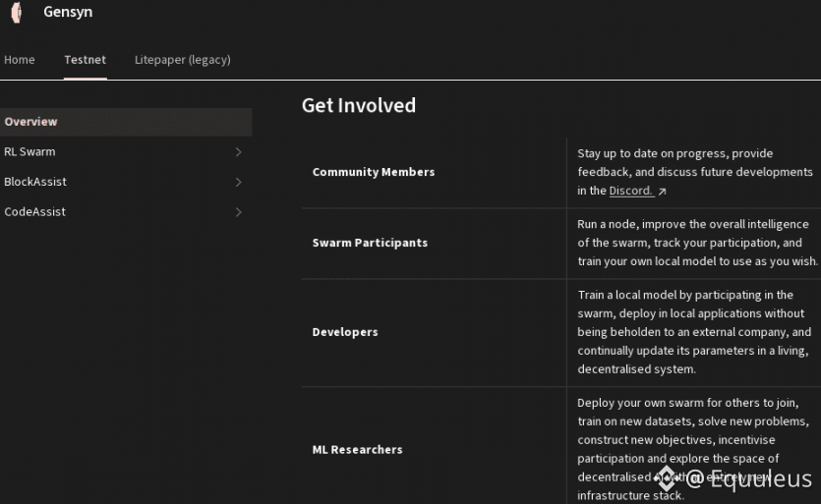Select the ML Researchers table cell
Screen dimensions: 821x504
(357, 450)
